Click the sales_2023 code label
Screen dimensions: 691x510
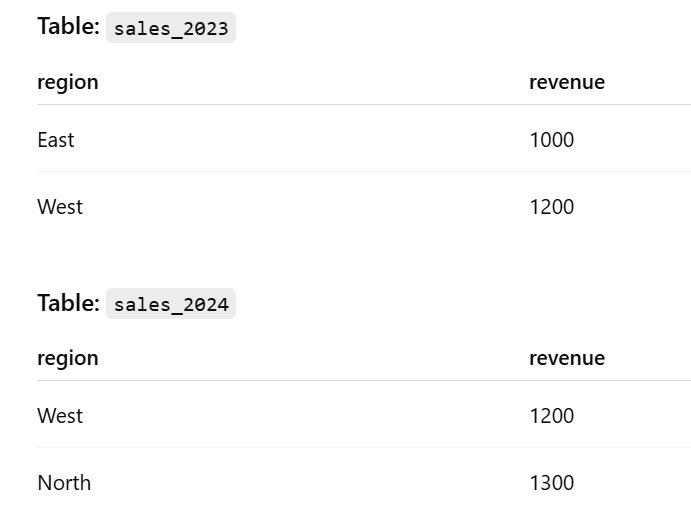point(171,28)
